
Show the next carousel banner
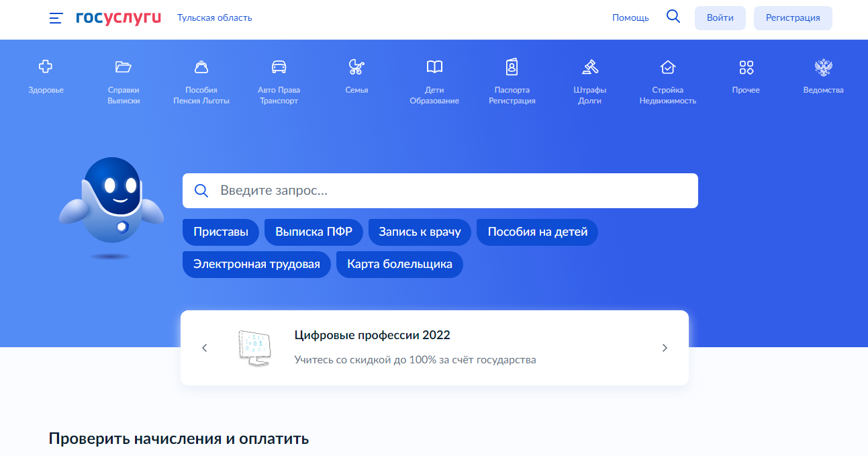point(665,348)
